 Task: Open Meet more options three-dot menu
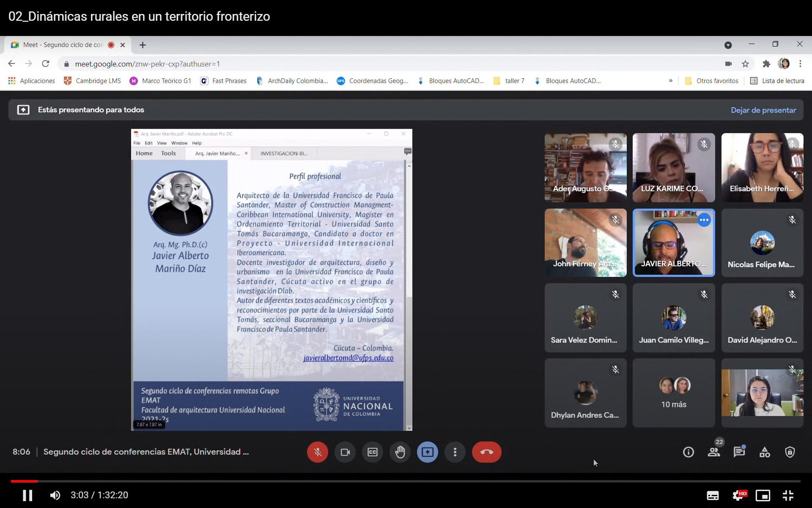(x=455, y=452)
